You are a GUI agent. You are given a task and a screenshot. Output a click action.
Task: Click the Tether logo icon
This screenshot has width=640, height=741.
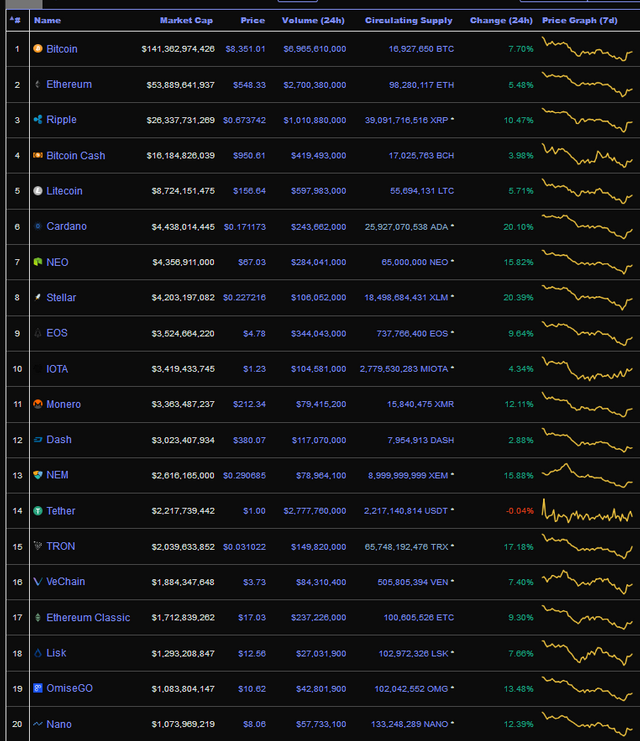coord(38,511)
